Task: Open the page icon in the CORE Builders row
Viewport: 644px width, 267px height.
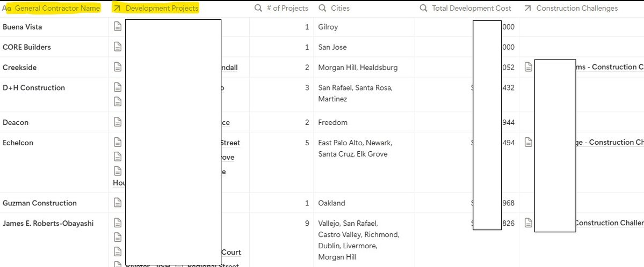Action: point(118,47)
